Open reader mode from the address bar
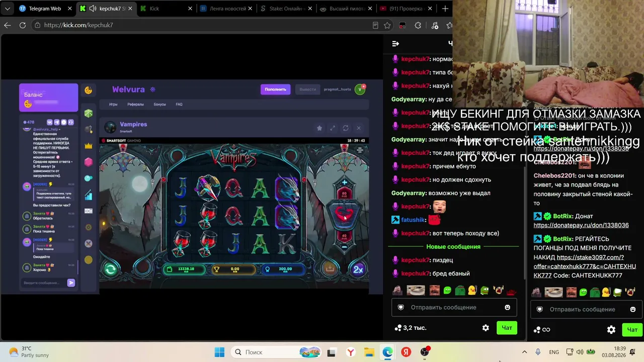The height and width of the screenshot is (362, 644). [375, 25]
